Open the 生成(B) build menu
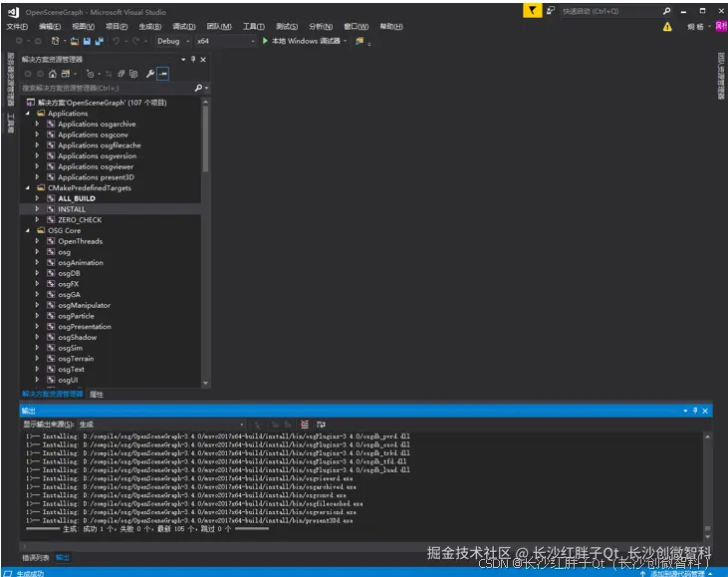Image resolution: width=728 pixels, height=577 pixels. pyautogui.click(x=150, y=27)
